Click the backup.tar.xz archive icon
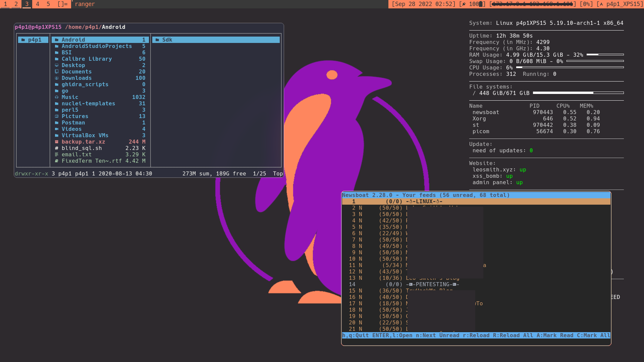644x362 pixels. (57, 142)
